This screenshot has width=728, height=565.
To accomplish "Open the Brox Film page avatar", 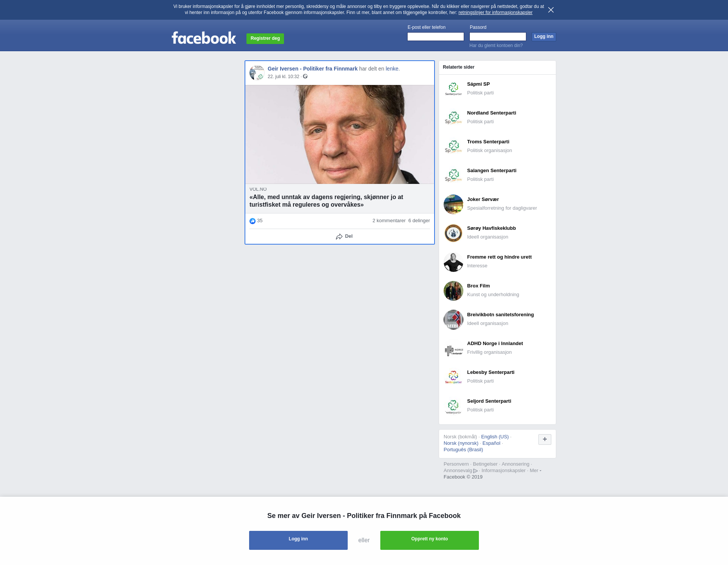I will [x=453, y=291].
